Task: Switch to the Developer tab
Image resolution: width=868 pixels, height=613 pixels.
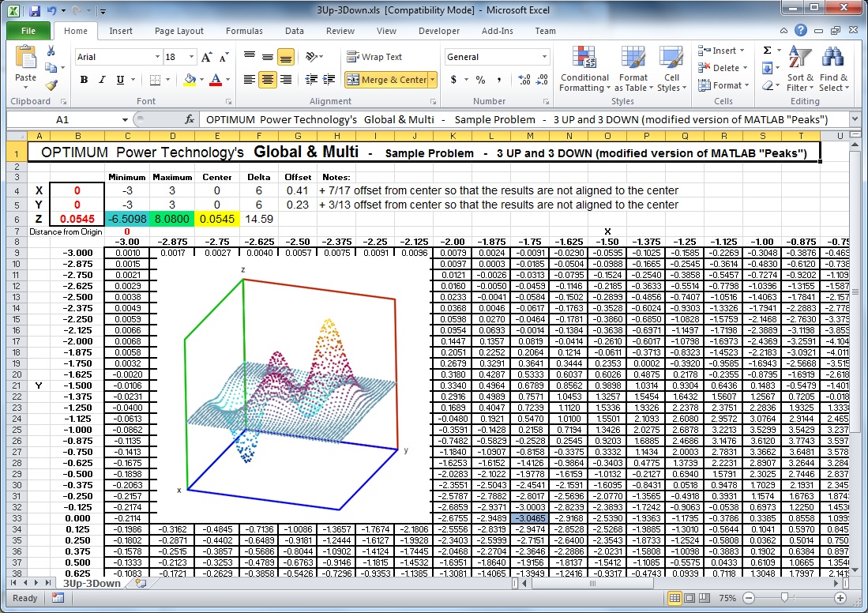Action: coord(439,31)
